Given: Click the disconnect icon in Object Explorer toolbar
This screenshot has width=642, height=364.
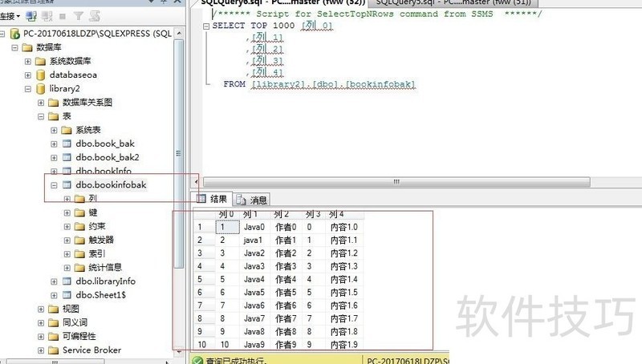Looking at the screenshot, I should pyautogui.click(x=47, y=16).
